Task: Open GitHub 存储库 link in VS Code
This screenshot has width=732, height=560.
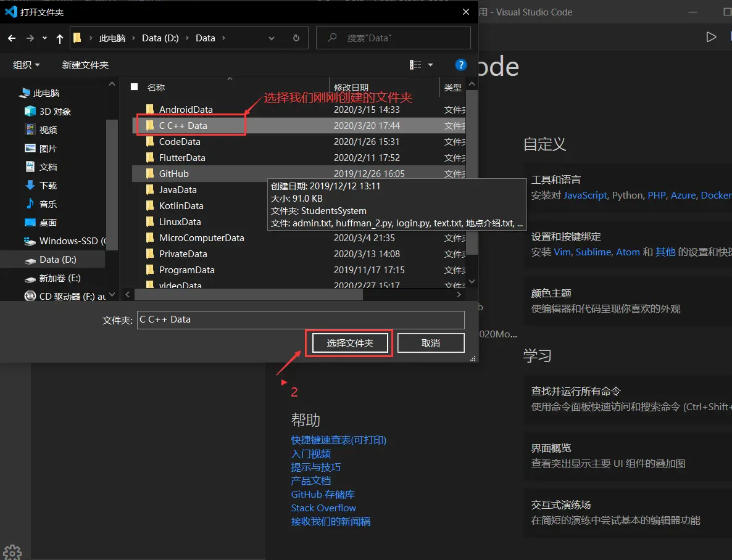Action: (323, 494)
